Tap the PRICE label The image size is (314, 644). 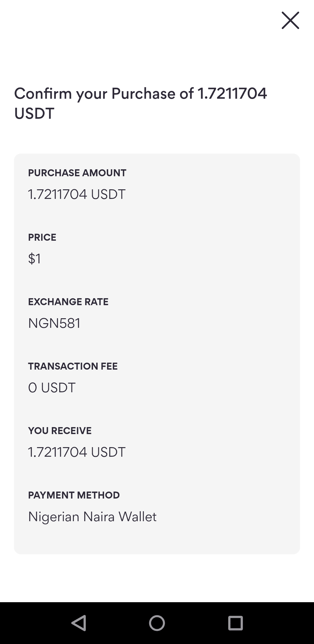click(x=42, y=238)
